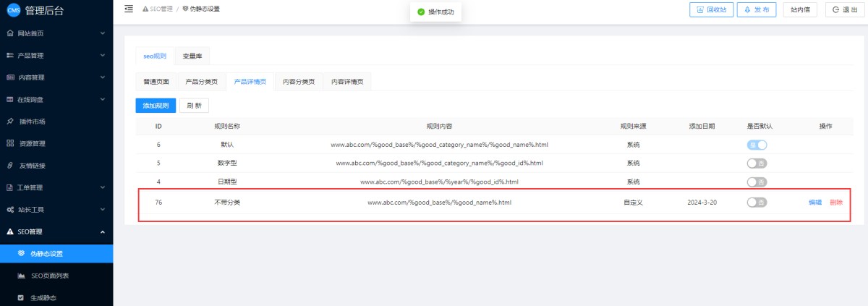Click the www.abc.com/%good_base%/%year%/%good_id%.html cell
The width and height of the screenshot is (868, 306).
pyautogui.click(x=439, y=182)
